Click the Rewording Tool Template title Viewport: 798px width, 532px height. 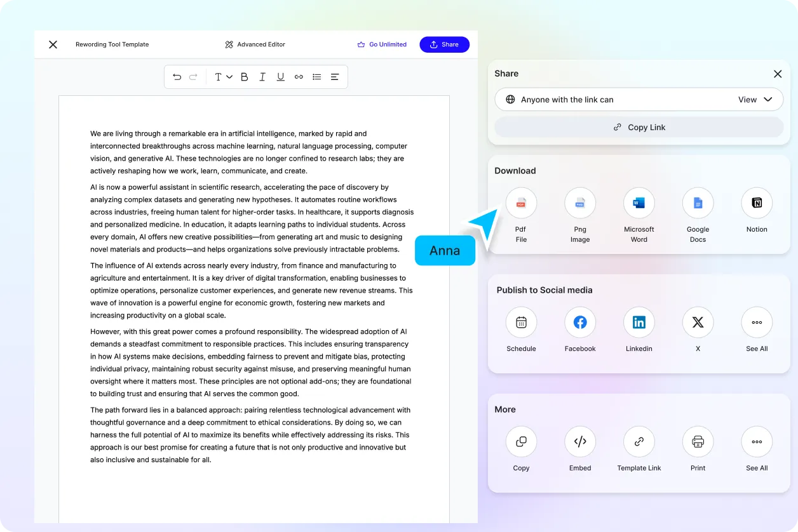click(112, 44)
